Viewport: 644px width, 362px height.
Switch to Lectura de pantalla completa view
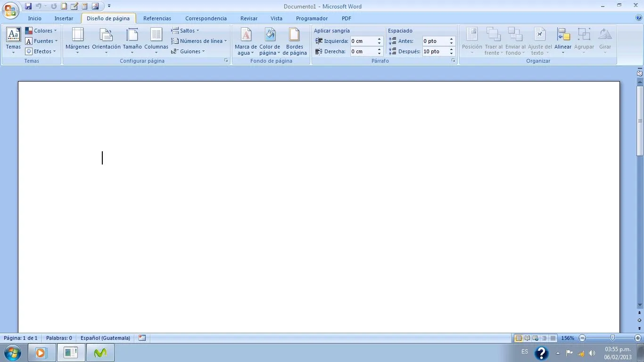tap(527, 338)
